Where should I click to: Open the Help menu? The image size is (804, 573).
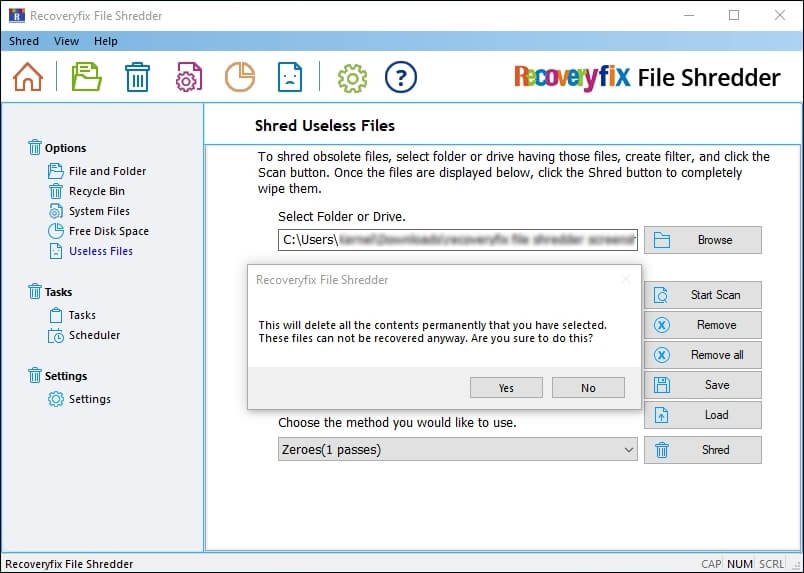pos(105,41)
